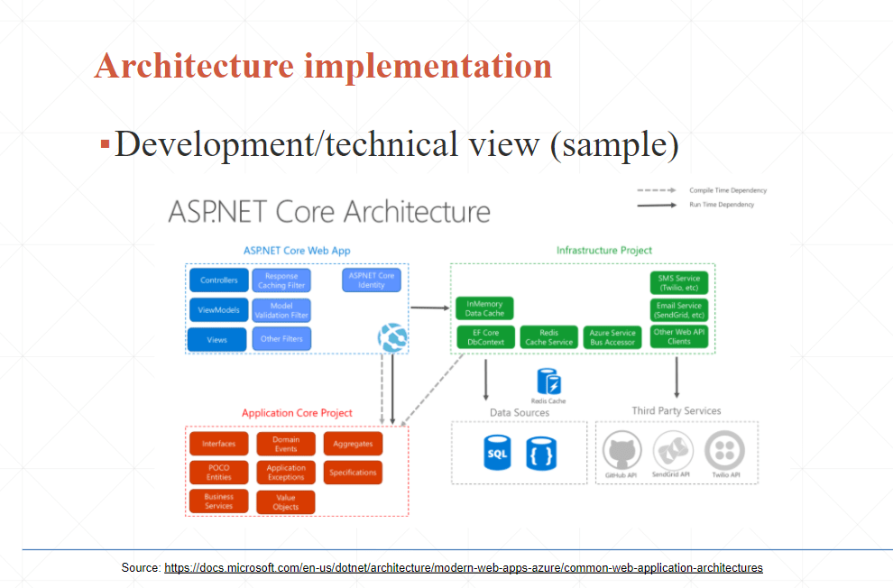
Task: Select the Business Services box
Action: click(218, 501)
